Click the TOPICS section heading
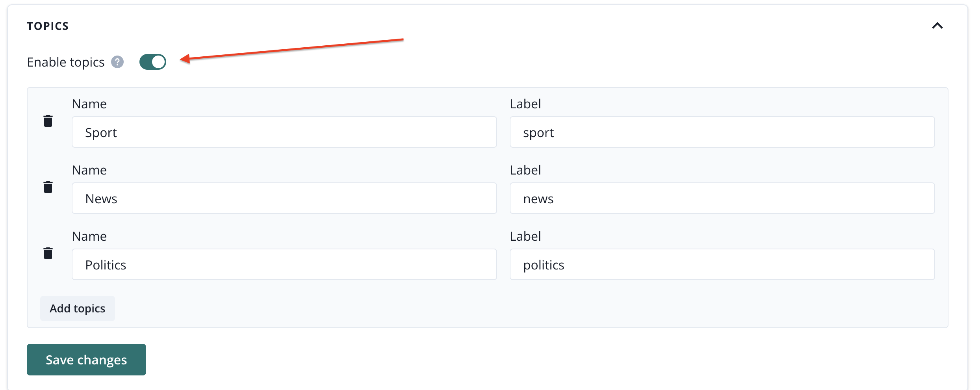The width and height of the screenshot is (980, 390). pyautogui.click(x=48, y=26)
